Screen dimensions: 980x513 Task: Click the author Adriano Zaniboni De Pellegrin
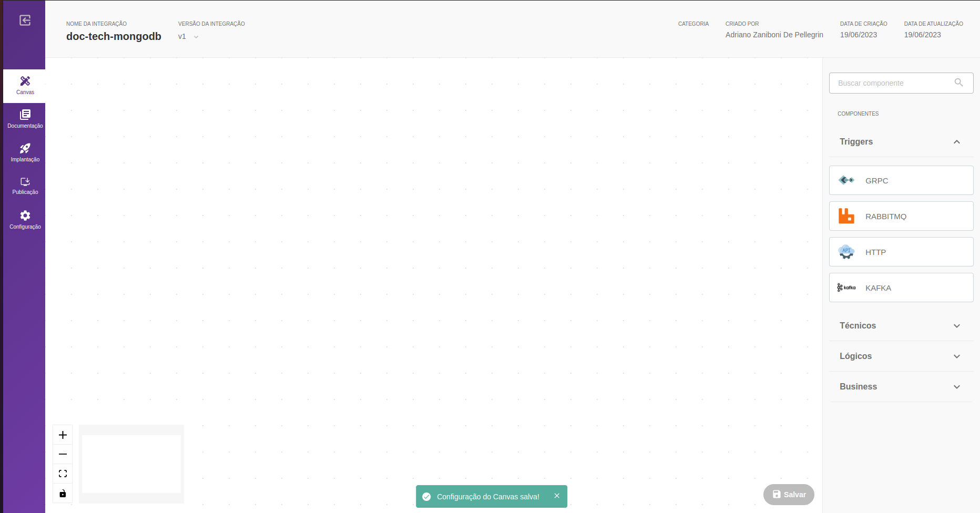tap(774, 35)
